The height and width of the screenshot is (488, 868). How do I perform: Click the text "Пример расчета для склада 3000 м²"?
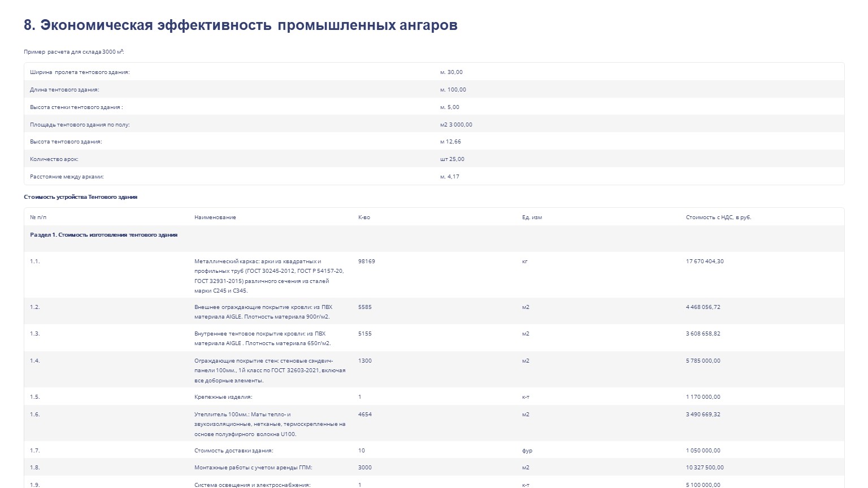pos(73,52)
